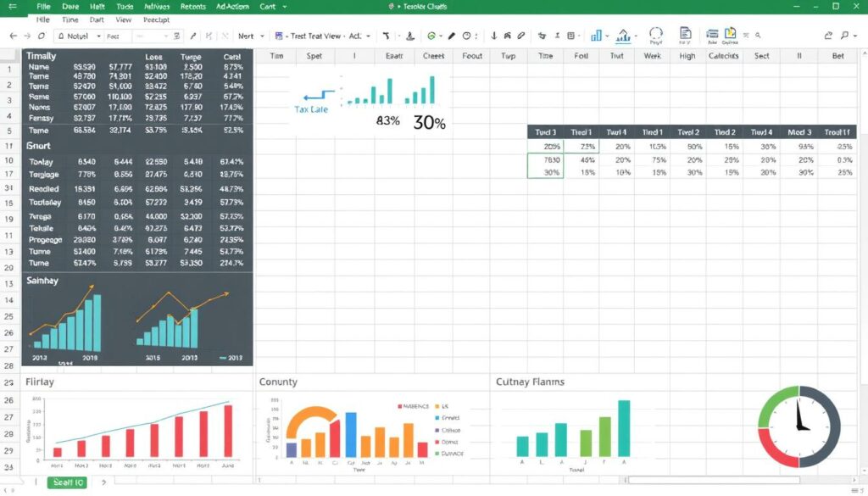The image size is (868, 496).
Task: Open the bar chart type dropdown arrow
Action: coord(607,36)
